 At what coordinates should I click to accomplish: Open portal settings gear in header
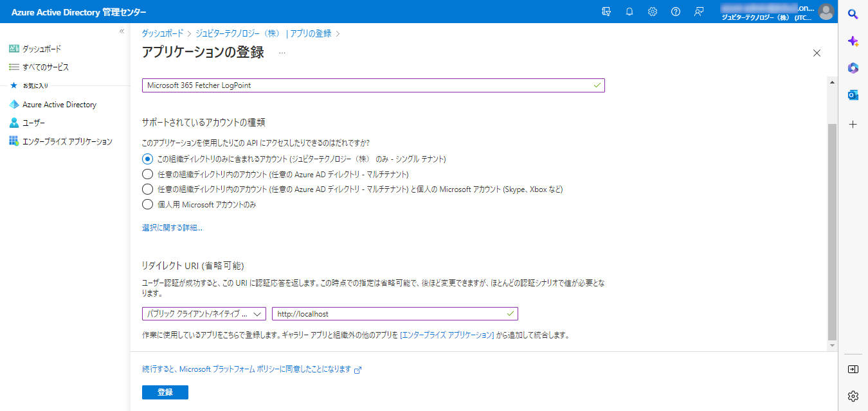[x=653, y=12]
